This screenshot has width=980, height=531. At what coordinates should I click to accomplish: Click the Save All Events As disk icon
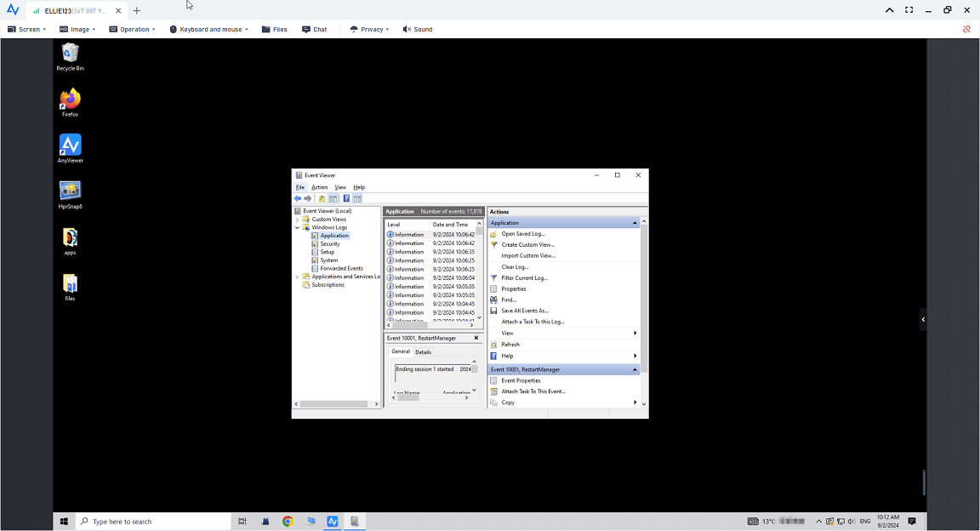(x=493, y=311)
